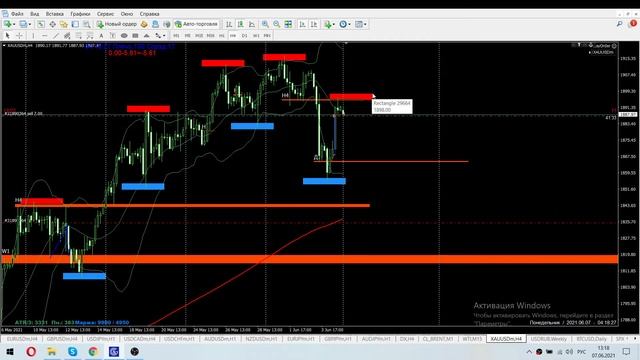Switch timeframe to W1
640x360 pixels.
pyautogui.click(x=256, y=36)
